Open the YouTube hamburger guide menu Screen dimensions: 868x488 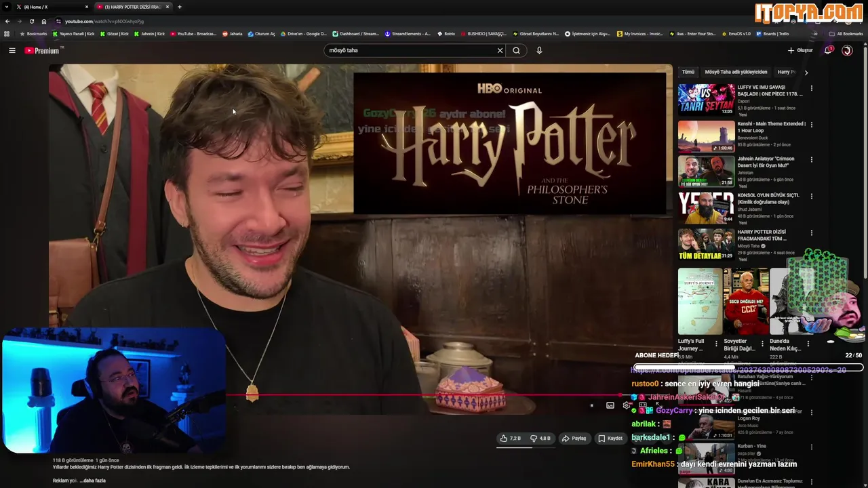[12, 50]
